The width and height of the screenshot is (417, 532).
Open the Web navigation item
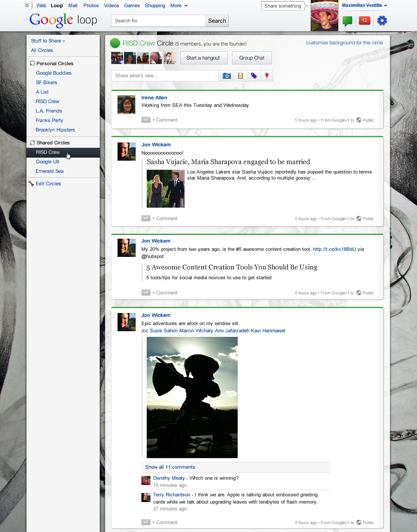[x=41, y=5]
